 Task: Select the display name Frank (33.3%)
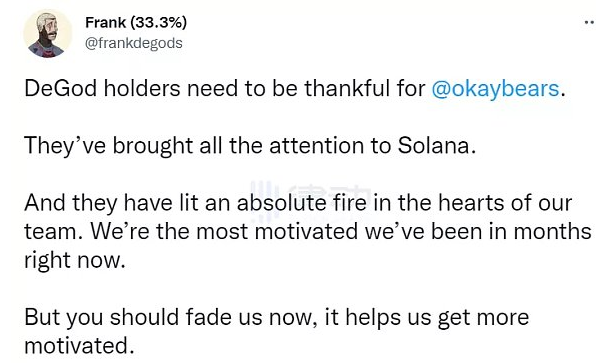point(136,22)
